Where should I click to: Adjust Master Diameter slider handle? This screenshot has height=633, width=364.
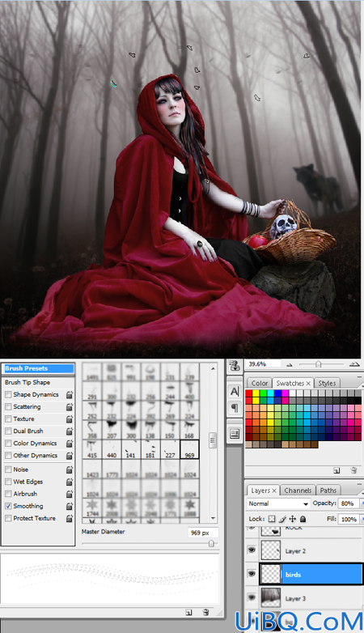tap(211, 544)
